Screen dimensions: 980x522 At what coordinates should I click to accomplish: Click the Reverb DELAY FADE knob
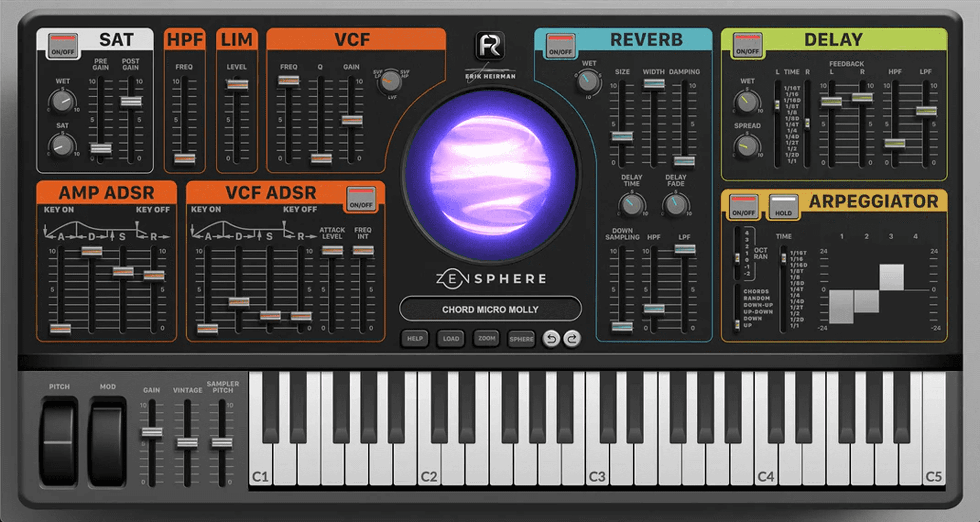pos(676,205)
